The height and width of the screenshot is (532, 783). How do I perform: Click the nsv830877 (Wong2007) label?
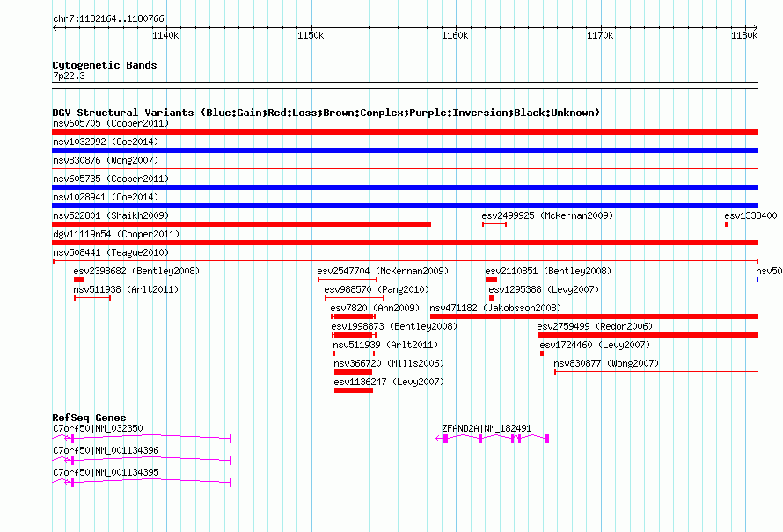pos(606,363)
